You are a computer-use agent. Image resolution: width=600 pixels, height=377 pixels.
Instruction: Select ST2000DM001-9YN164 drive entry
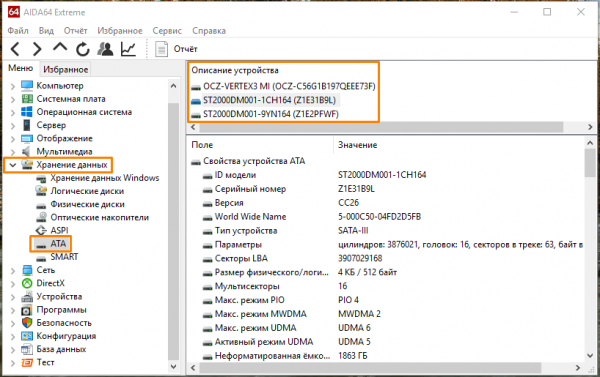pos(271,114)
